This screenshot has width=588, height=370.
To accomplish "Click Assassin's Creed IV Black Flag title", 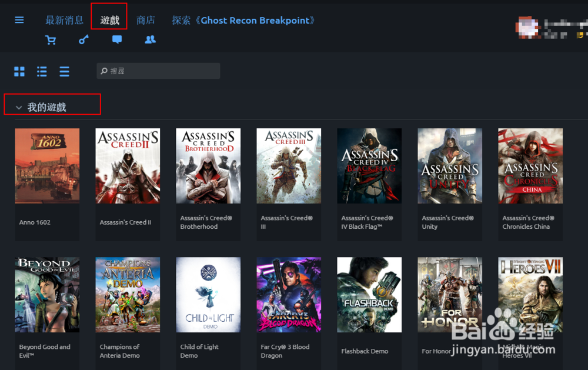I will pos(367,222).
